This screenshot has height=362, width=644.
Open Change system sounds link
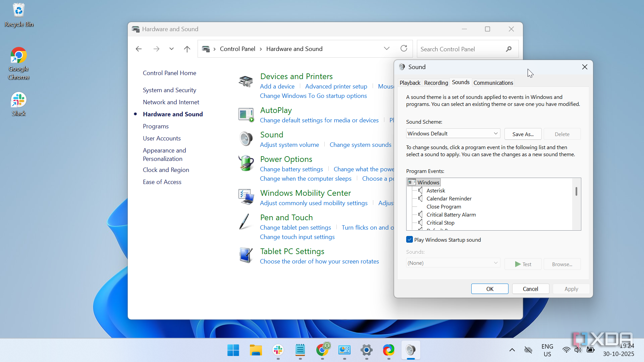(x=360, y=145)
